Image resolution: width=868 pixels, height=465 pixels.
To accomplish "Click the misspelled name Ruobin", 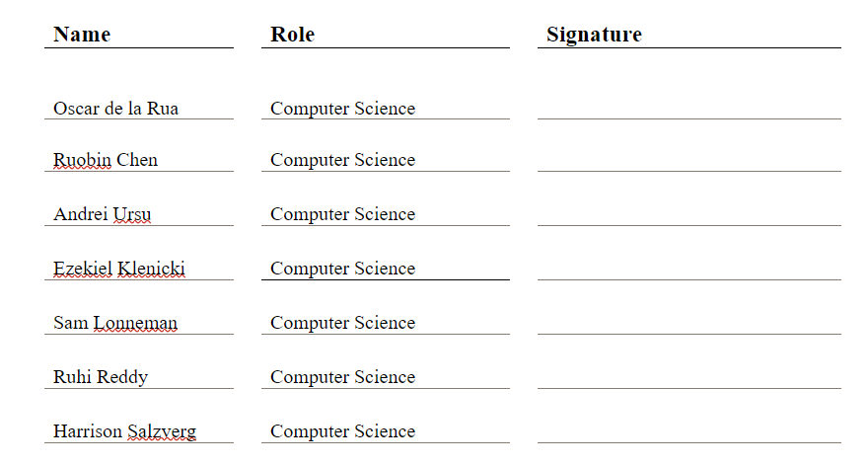I will click(82, 160).
